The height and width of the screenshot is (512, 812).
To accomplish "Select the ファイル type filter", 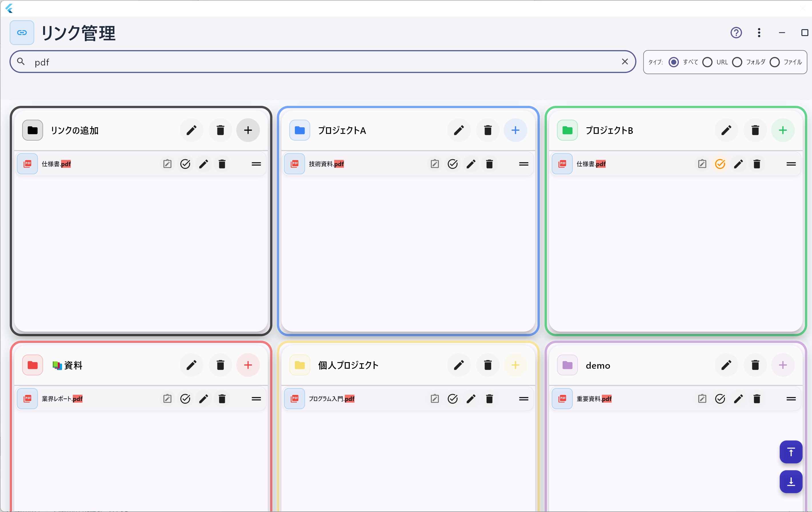I will pos(775,62).
